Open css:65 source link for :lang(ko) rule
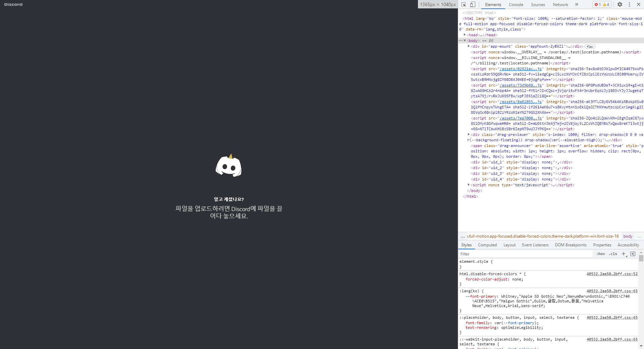This screenshot has height=349, width=644. coord(612,291)
